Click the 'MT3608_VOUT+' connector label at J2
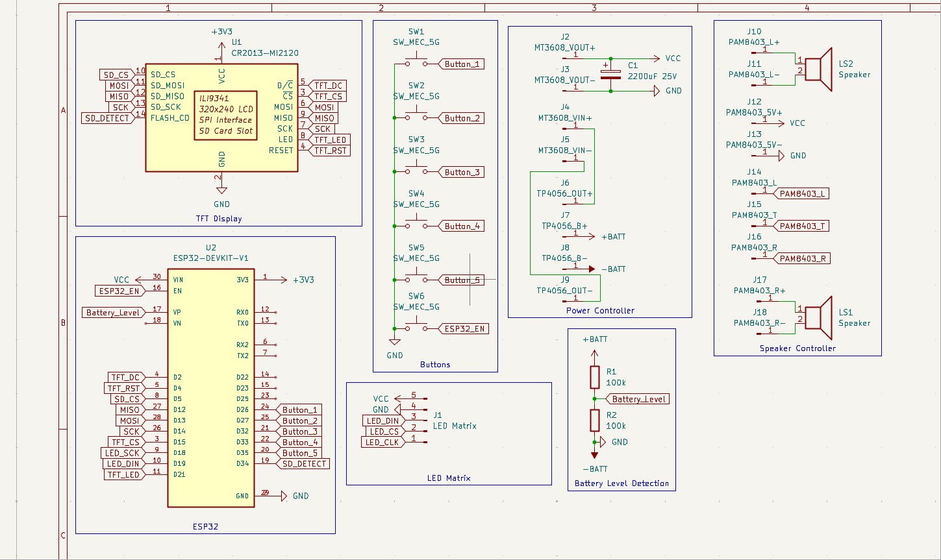The image size is (941, 560). [x=564, y=47]
